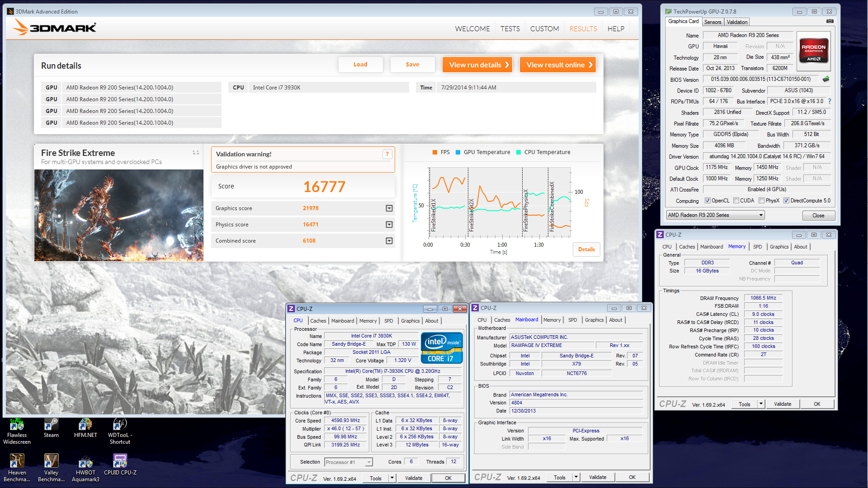
Task: Open the Tools dropdown arrow in CPU-Z Processor window
Action: point(392,478)
